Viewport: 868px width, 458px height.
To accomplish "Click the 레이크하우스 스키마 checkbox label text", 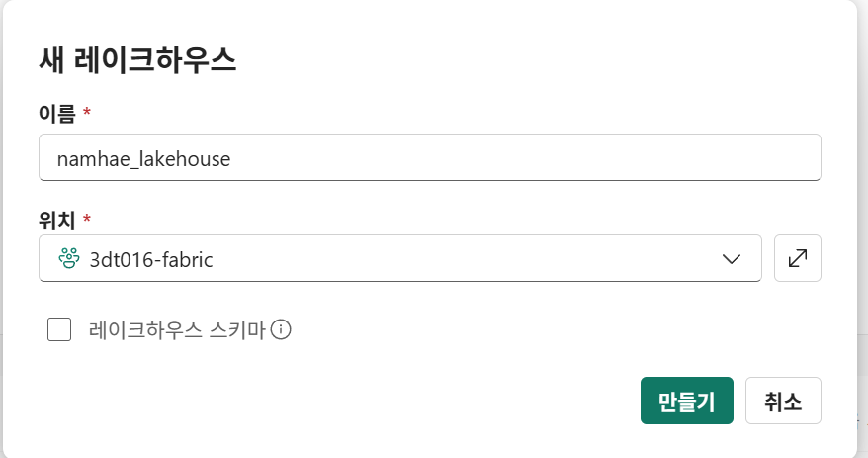I will pyautogui.click(x=177, y=330).
